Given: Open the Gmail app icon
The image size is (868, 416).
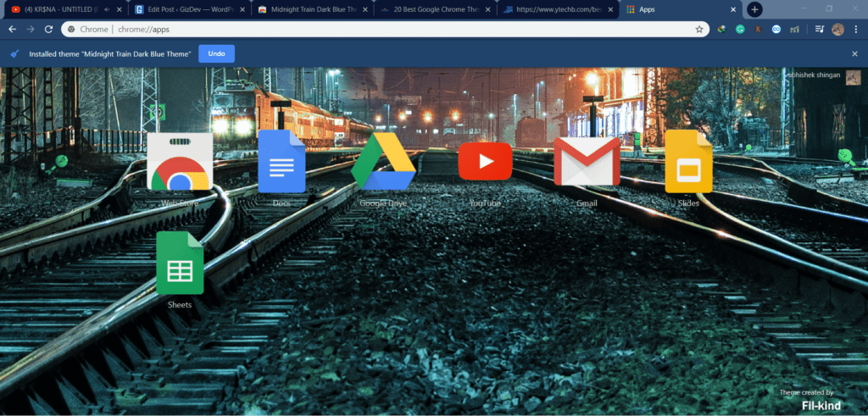Looking at the screenshot, I should [587, 162].
